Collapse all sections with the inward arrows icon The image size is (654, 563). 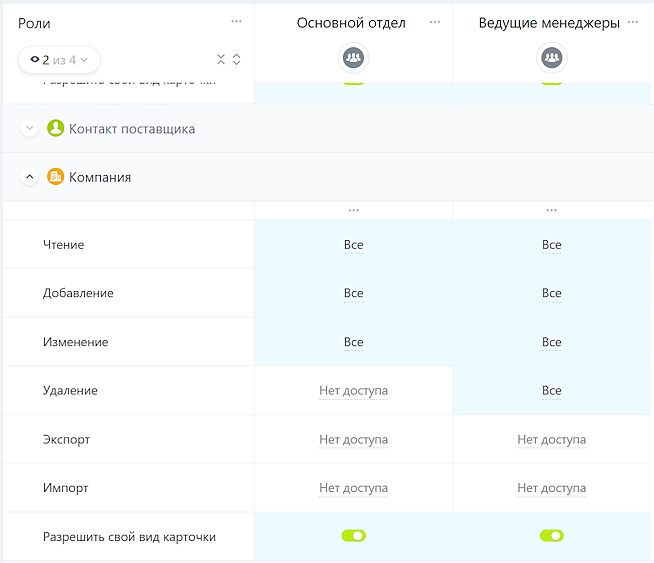click(x=221, y=59)
